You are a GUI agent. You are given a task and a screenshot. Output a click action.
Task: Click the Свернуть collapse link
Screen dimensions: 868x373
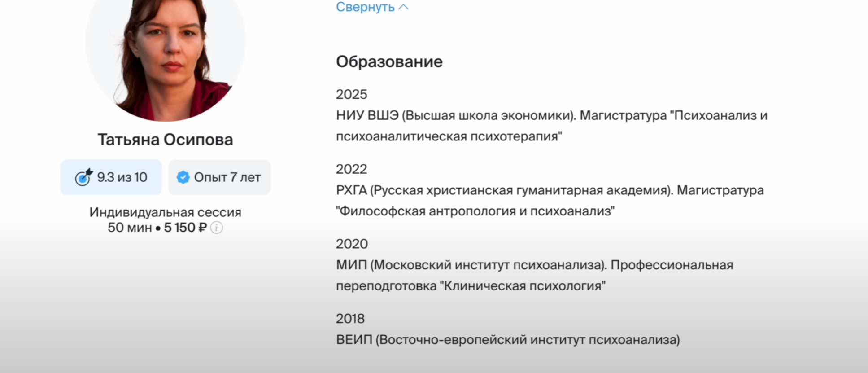coord(365,7)
